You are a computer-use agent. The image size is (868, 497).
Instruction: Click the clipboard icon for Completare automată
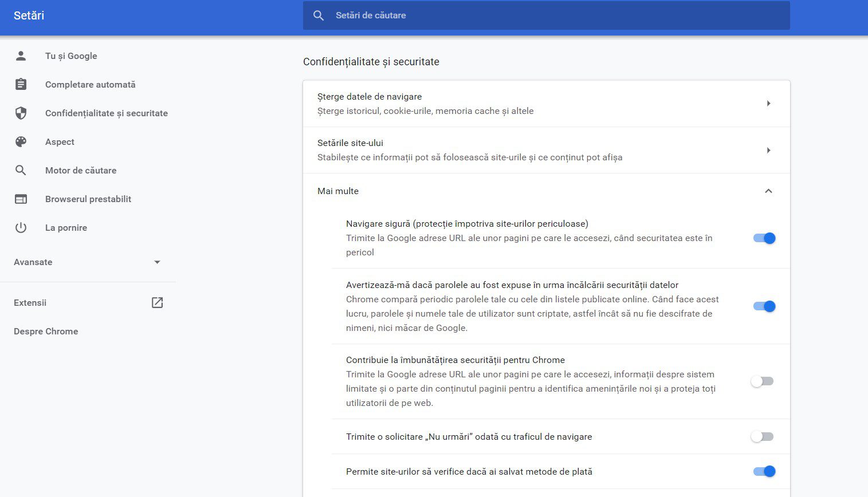tap(21, 84)
